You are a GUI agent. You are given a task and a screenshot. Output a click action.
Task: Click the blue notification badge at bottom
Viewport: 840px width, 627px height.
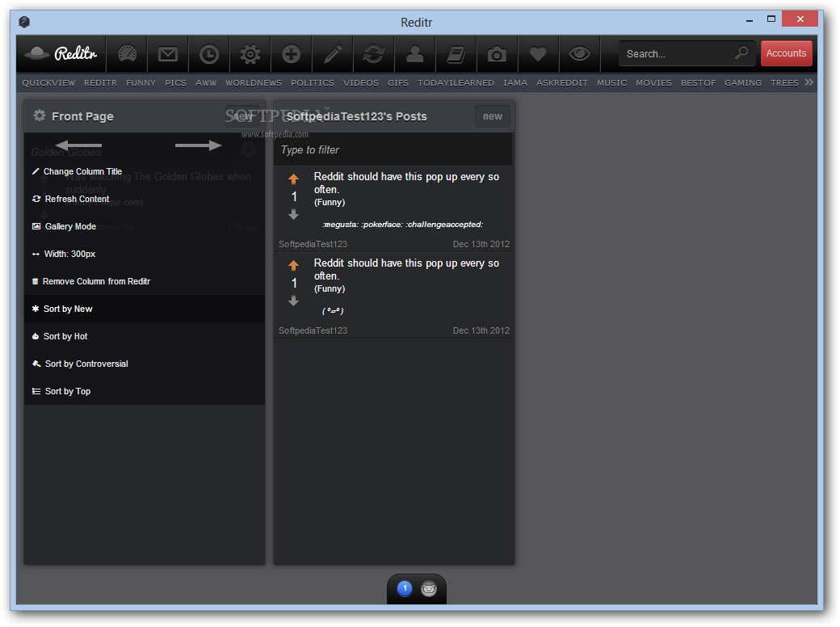coord(405,588)
